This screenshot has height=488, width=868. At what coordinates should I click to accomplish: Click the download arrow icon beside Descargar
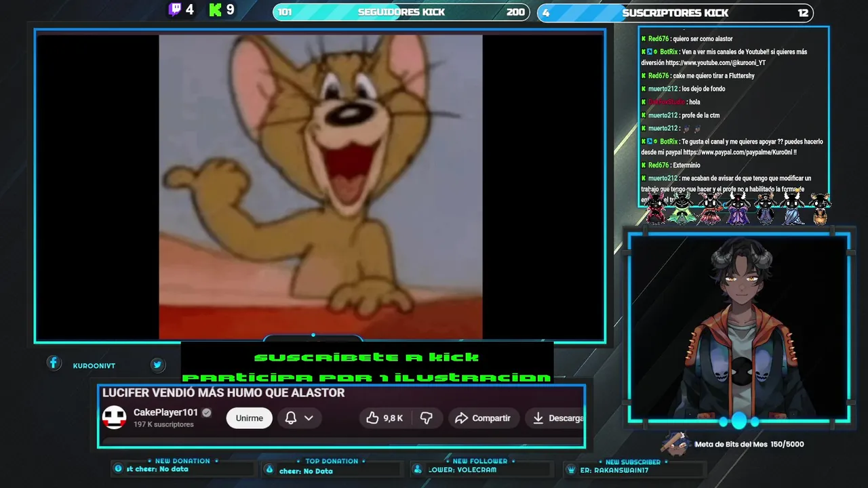[x=538, y=418]
